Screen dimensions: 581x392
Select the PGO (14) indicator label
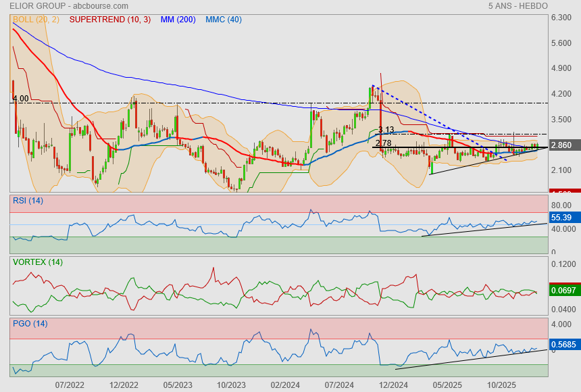tap(30, 324)
